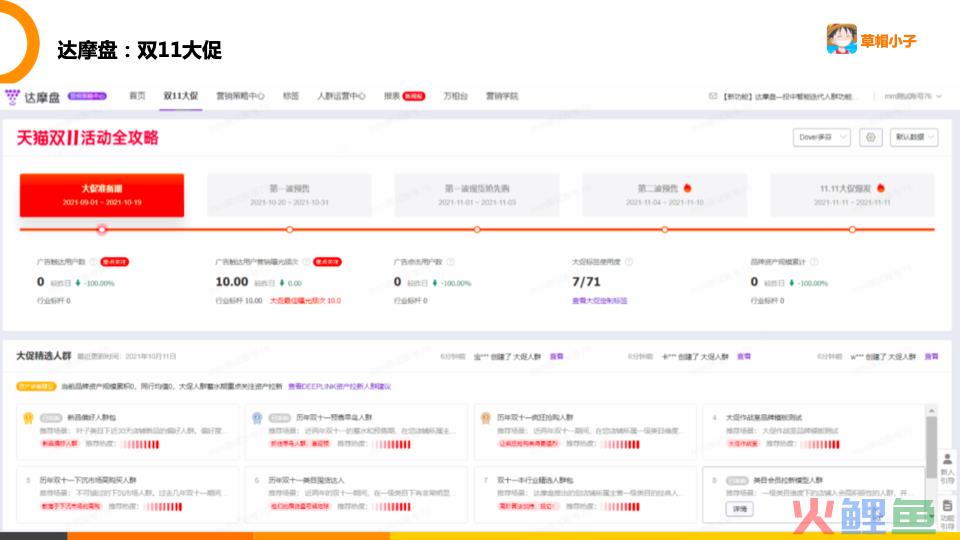
Task: Open the 报表 menu item
Action: coord(392,96)
